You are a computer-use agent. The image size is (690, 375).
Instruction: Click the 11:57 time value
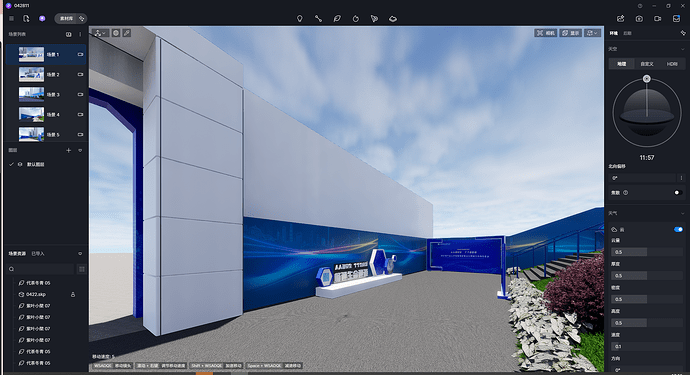pos(647,158)
